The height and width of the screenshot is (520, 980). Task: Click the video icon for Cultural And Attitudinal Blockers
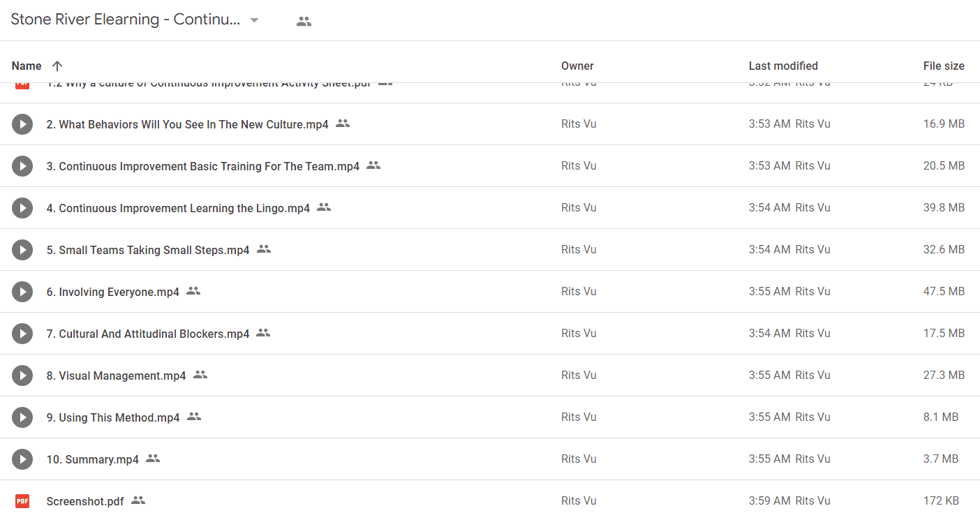pos(22,334)
